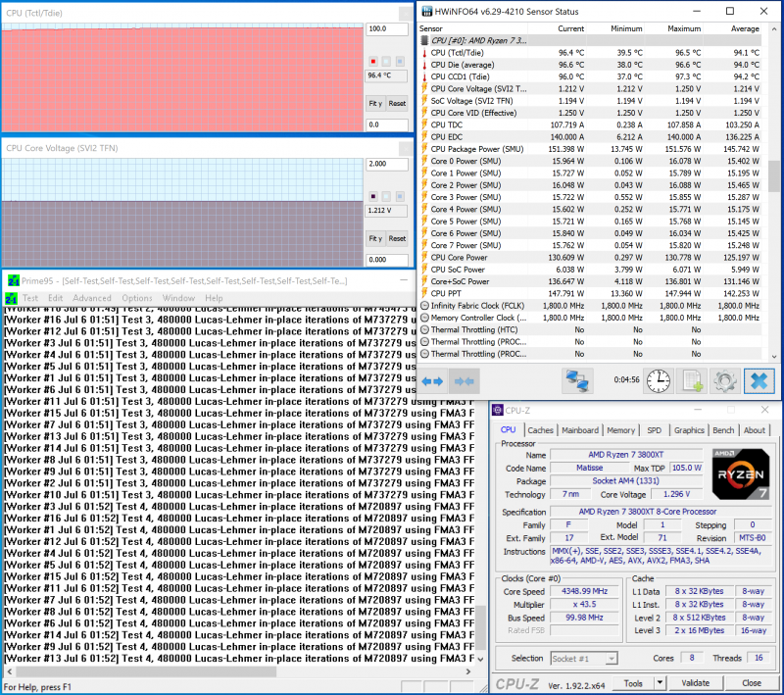This screenshot has width=784, height=695.
Task: Click the Maximum column header in HWiNFO
Action: tap(683, 28)
